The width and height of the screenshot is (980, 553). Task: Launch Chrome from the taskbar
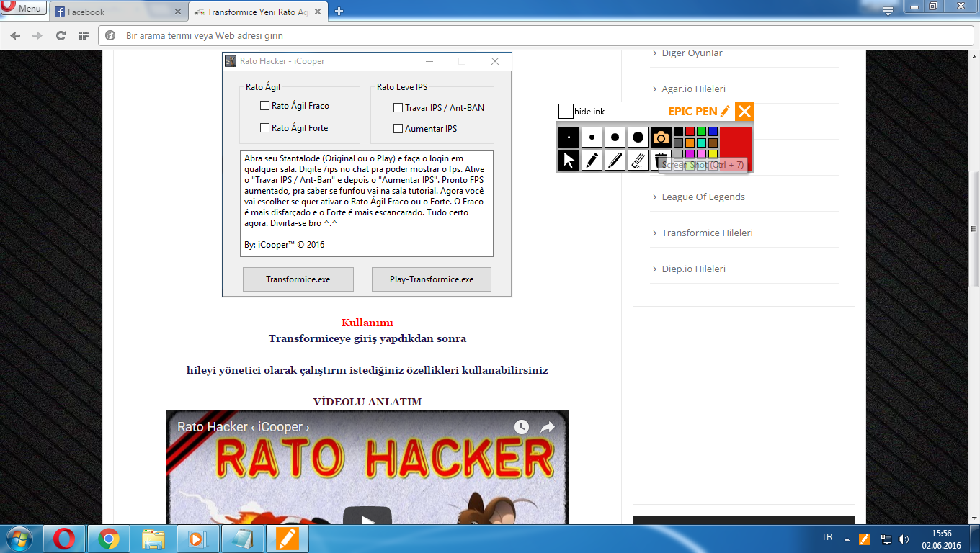pos(109,539)
